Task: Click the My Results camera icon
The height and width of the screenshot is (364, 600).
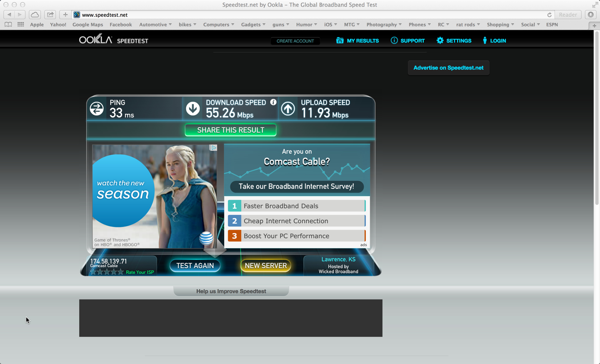Action: [340, 40]
